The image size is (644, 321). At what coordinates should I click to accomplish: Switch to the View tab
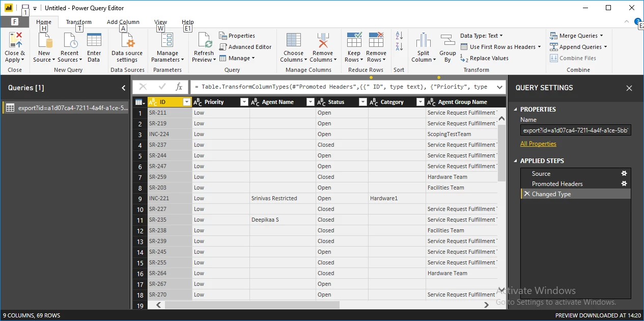[x=161, y=22]
